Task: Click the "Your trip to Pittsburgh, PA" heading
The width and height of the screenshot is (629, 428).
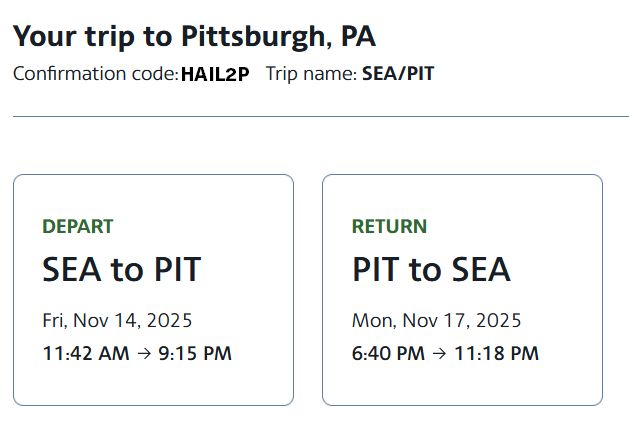Action: tap(194, 37)
